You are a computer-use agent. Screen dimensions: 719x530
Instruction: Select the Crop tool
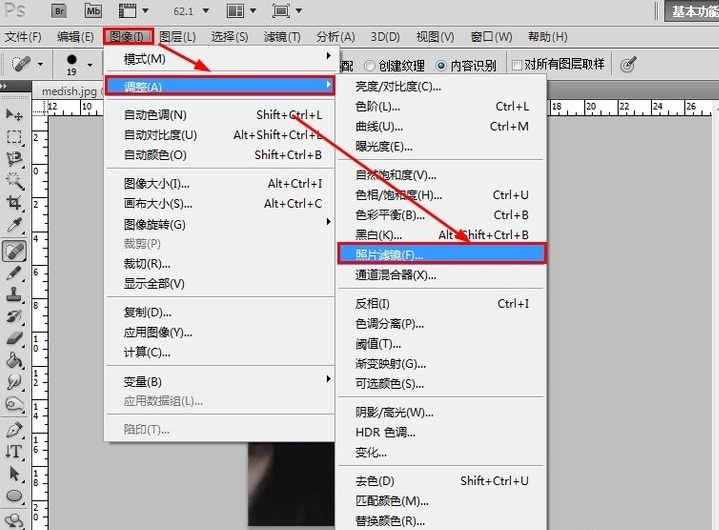click(14, 203)
